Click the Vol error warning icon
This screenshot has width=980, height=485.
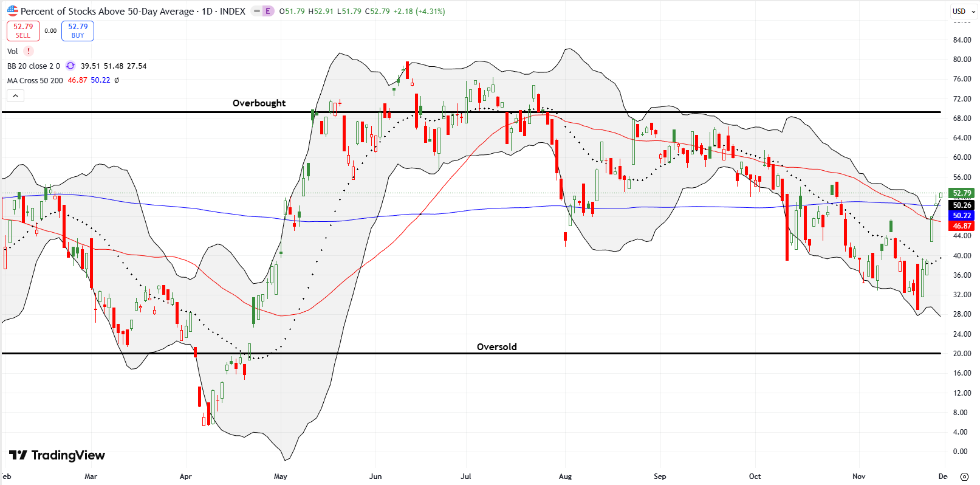[x=29, y=52]
